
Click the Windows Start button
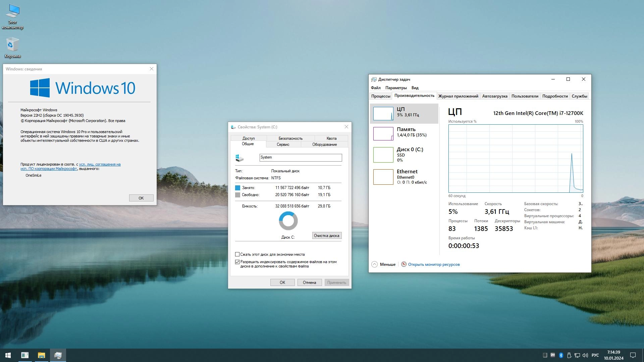click(x=8, y=355)
